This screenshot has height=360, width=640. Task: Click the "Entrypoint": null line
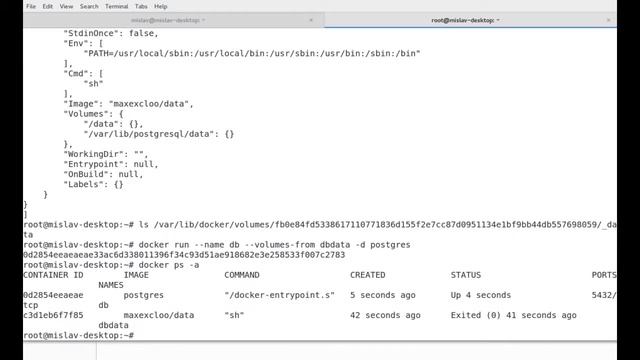click(x=111, y=164)
